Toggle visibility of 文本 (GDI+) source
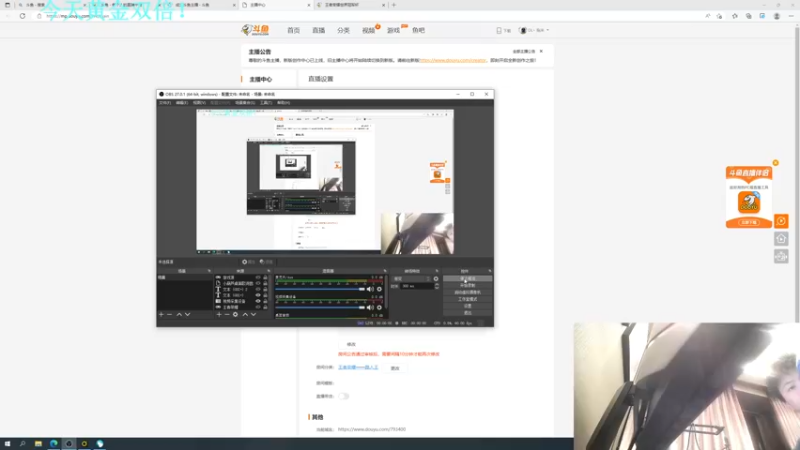The image size is (800, 450). point(258,295)
